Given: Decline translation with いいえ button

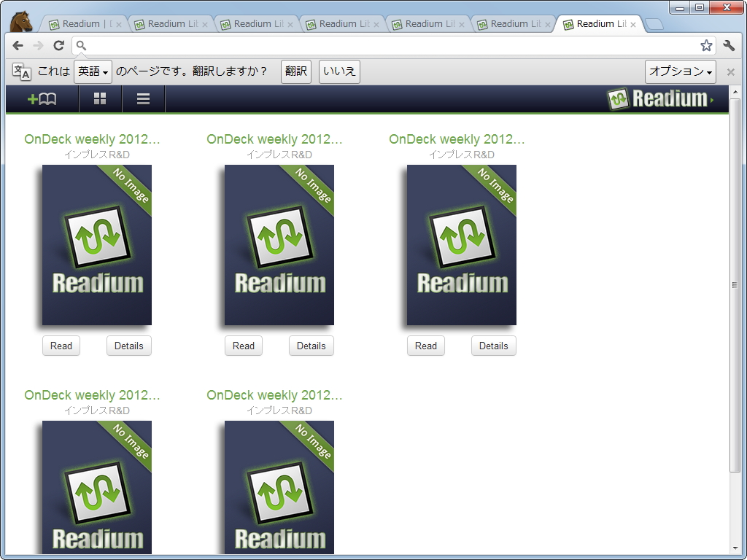Looking at the screenshot, I should pos(339,71).
